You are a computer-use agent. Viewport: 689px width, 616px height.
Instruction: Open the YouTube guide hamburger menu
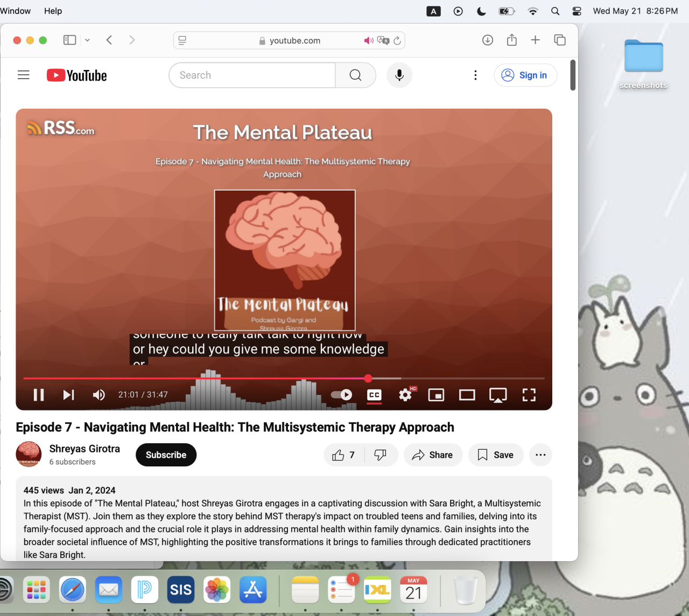[24, 75]
